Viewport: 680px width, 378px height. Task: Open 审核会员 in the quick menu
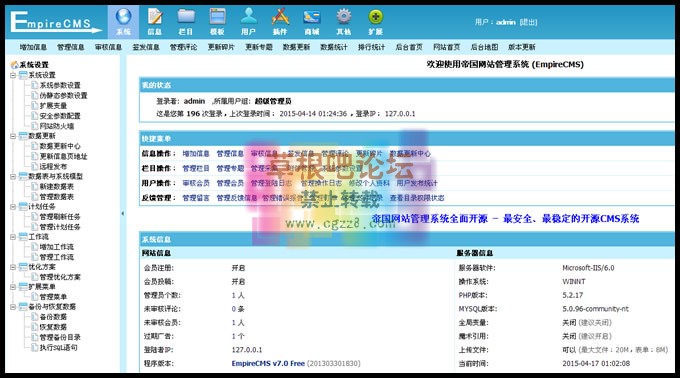[x=196, y=183]
